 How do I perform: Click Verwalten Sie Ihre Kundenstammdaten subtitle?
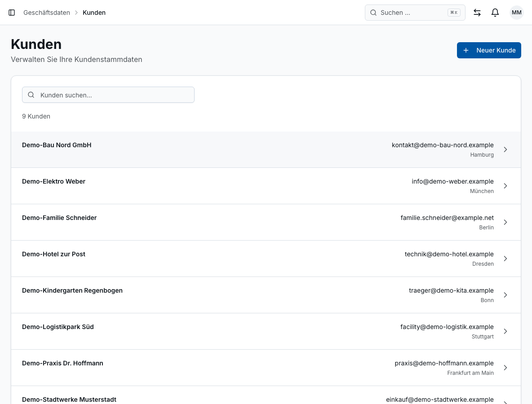pos(76,59)
